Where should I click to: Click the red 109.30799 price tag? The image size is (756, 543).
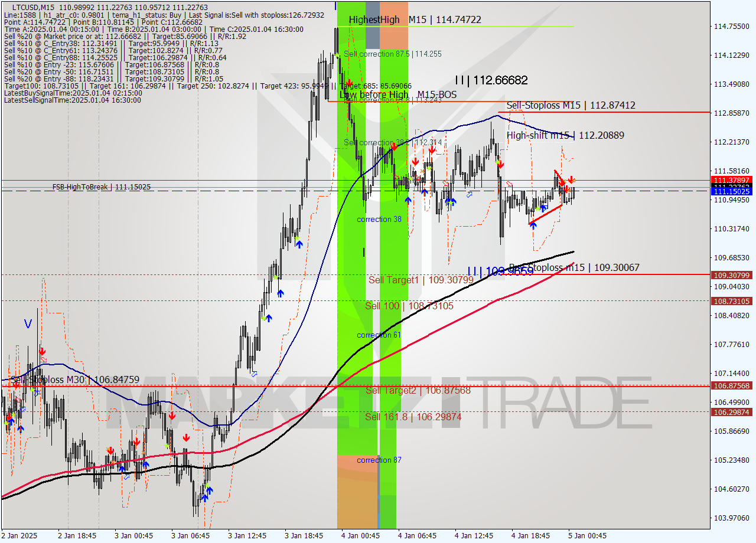click(x=732, y=275)
